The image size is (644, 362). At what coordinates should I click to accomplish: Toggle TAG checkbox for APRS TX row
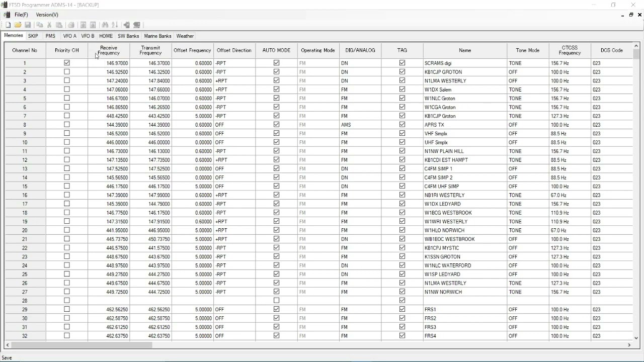pos(402,125)
